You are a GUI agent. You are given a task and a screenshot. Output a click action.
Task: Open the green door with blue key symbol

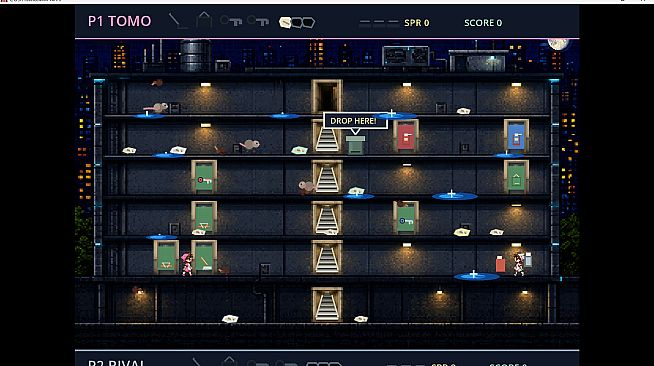(x=406, y=218)
